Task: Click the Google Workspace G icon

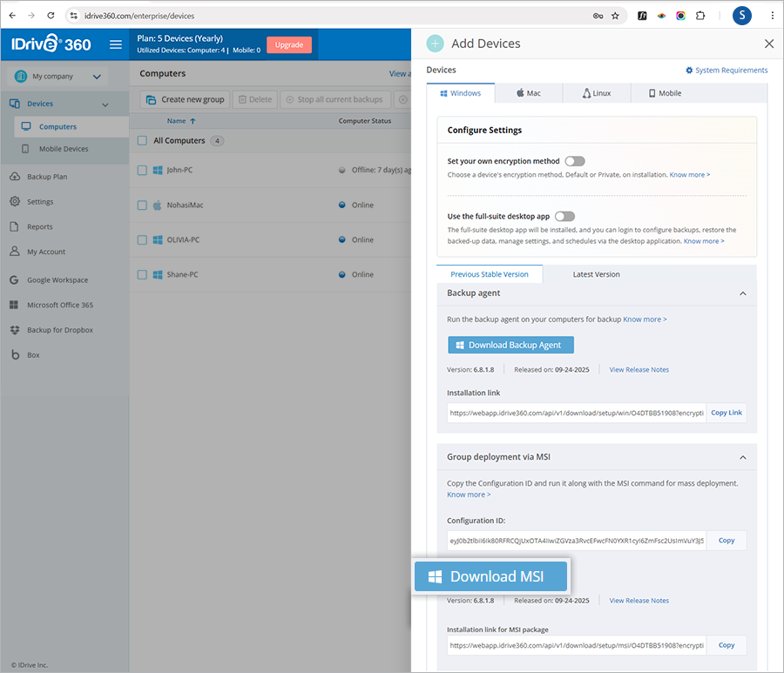Action: pos(14,279)
